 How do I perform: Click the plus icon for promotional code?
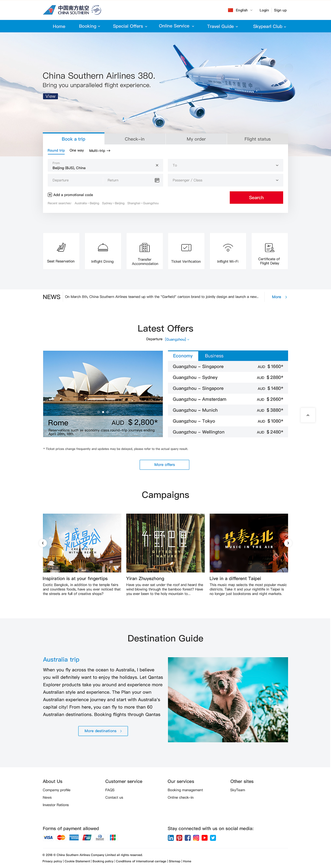click(x=50, y=195)
